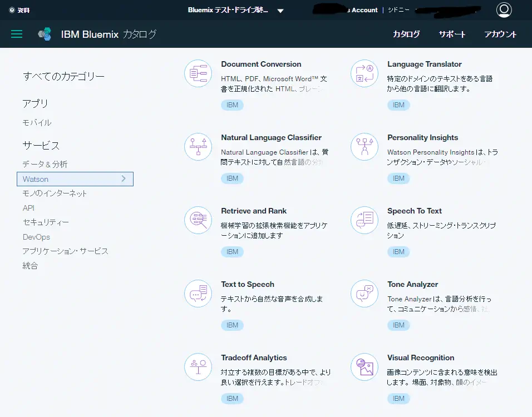
Task: Expand the Bluemix test drive dropdown
Action: click(280, 11)
